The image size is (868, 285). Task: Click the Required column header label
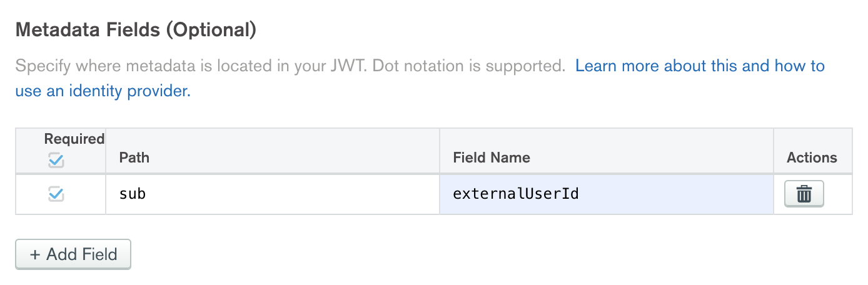point(74,139)
